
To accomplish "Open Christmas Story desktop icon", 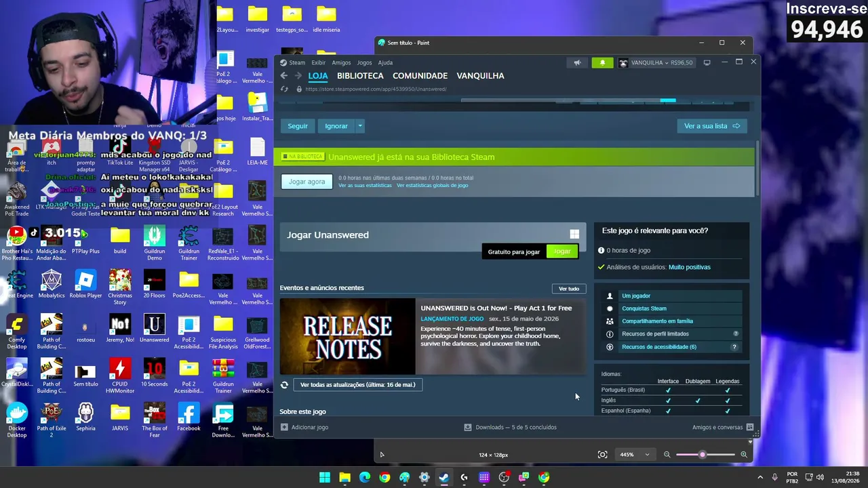I will 120,288.
